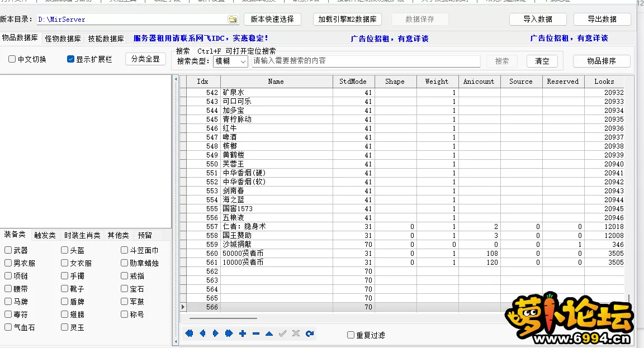Viewport: 644px width, 348px height.
Task: Select the 预留 tab
Action: pyautogui.click(x=145, y=235)
